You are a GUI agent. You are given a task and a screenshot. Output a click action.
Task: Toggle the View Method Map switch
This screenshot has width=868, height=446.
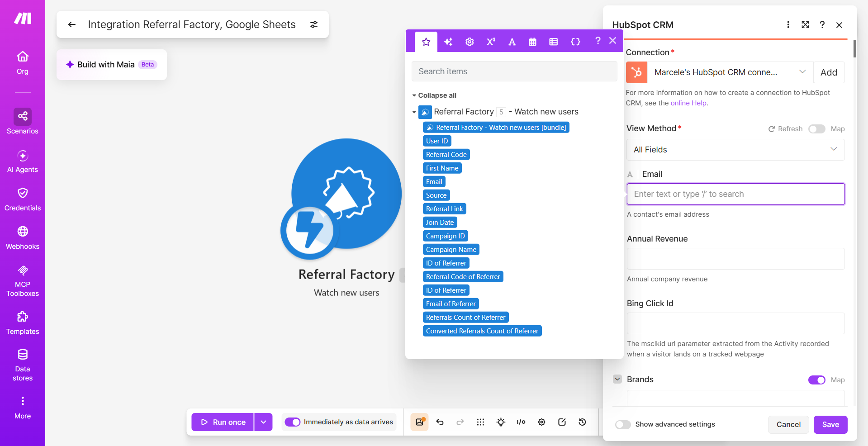(817, 129)
